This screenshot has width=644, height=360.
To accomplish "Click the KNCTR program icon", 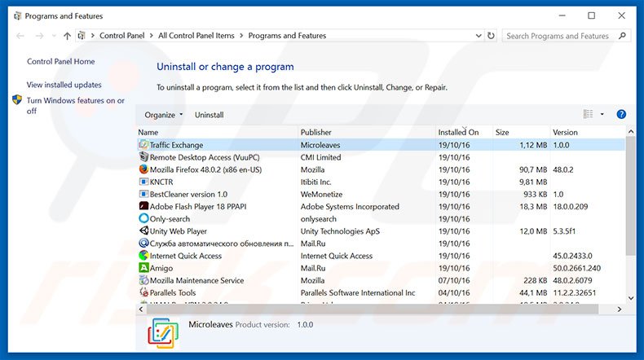I will (x=143, y=182).
